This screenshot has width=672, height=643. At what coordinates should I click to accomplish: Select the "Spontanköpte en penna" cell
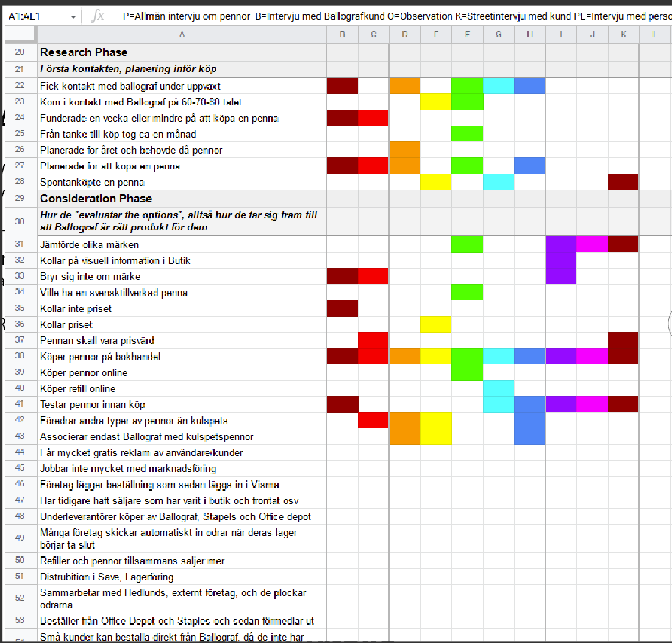pyautogui.click(x=182, y=182)
